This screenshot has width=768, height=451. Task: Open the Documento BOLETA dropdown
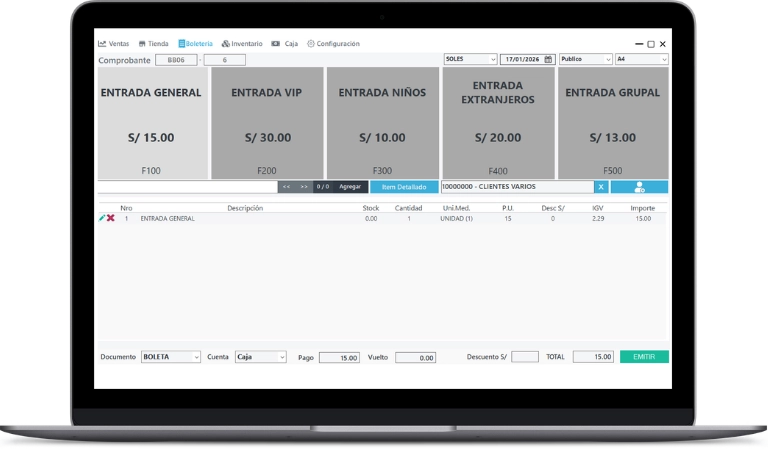point(171,357)
